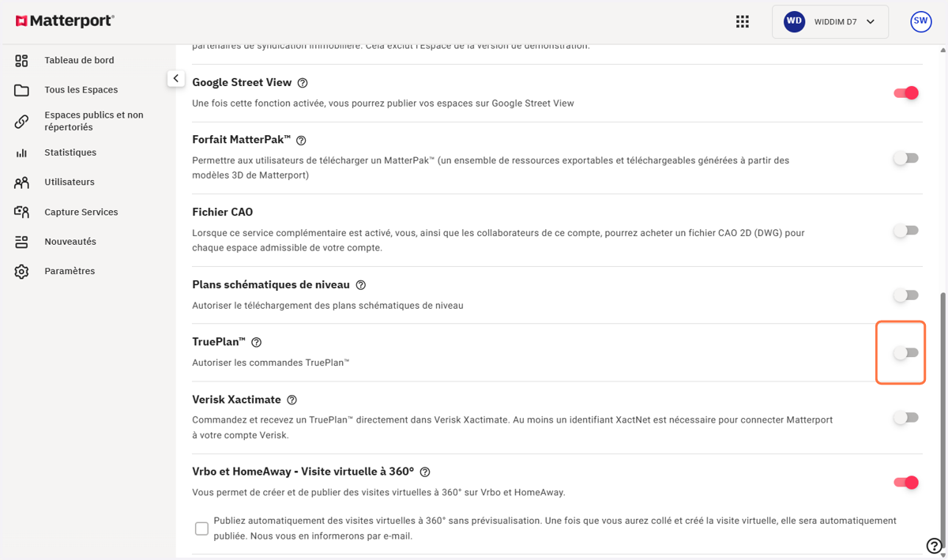Open Tous les Espaces
Screen dimensions: 948x560
81,90
